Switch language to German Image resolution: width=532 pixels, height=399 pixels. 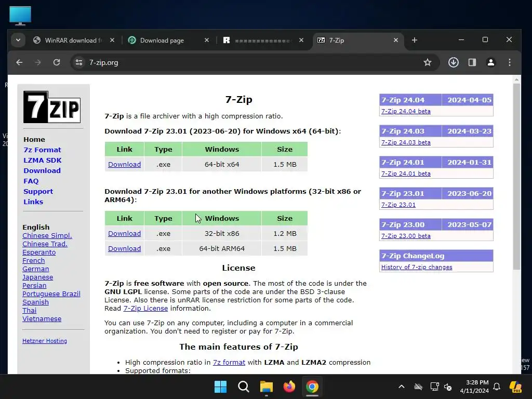click(36, 269)
